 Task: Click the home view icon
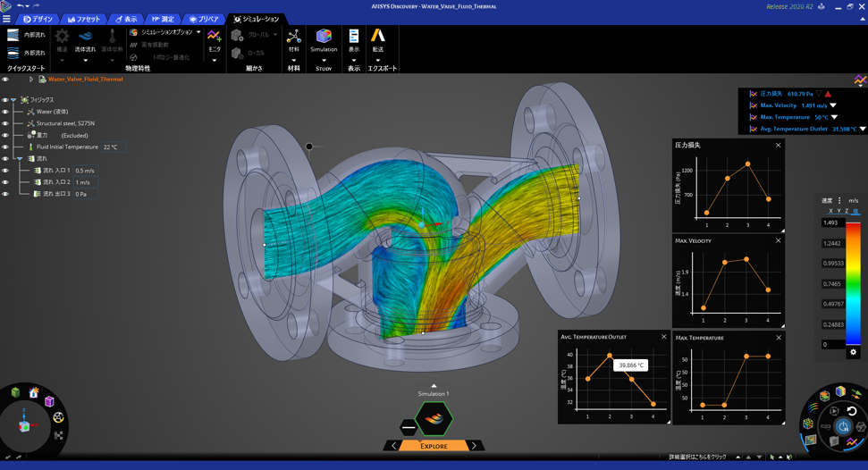(x=34, y=392)
